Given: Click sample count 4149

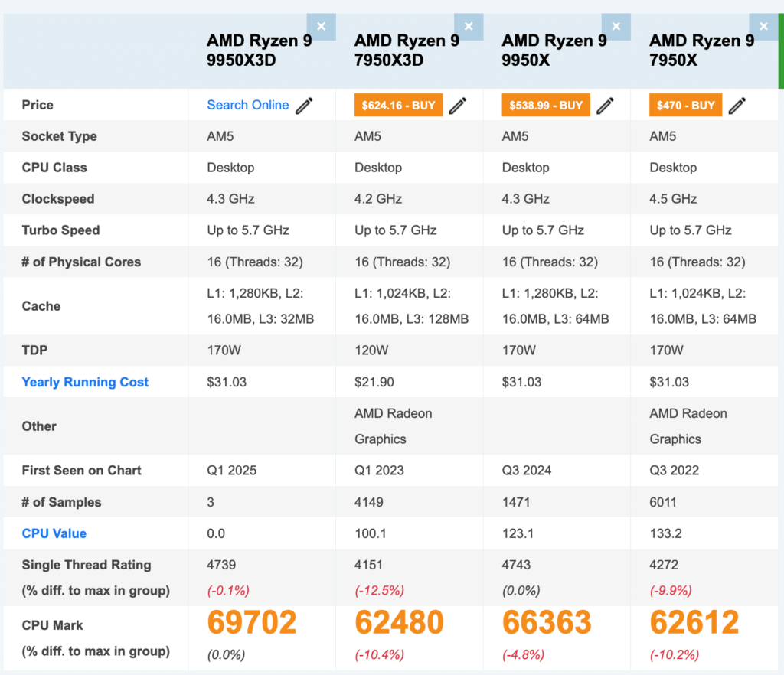Looking at the screenshot, I should click(368, 501).
